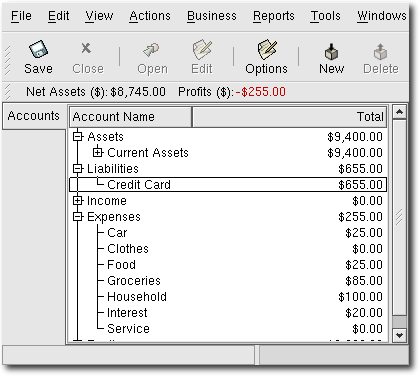Open the Actions menu
Screen dimensions: 420x376
(x=150, y=16)
